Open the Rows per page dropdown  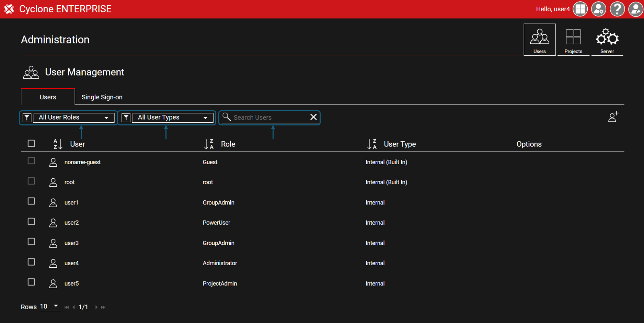pyautogui.click(x=49, y=307)
